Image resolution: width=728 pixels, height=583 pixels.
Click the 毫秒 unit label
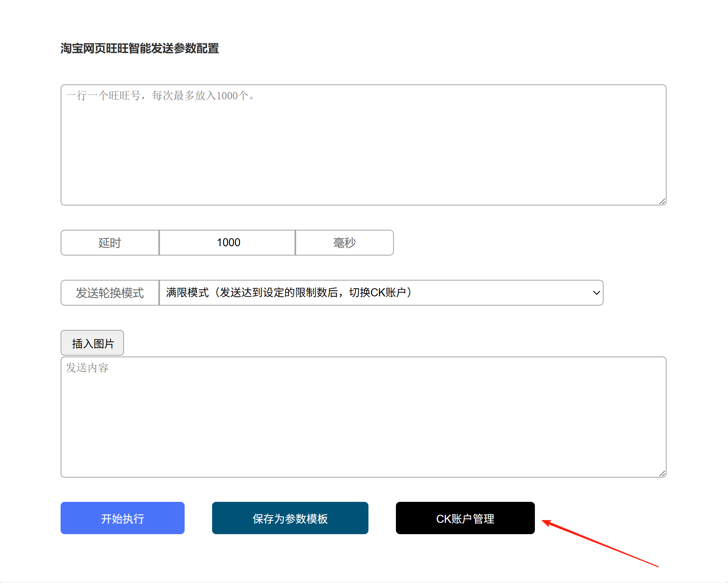[345, 243]
